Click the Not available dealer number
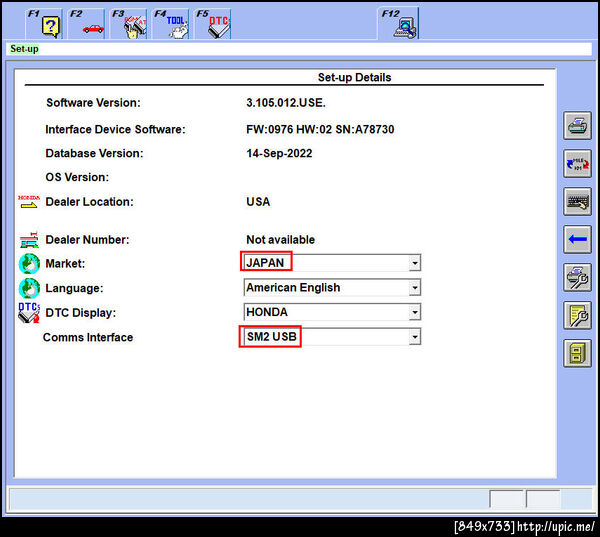600x537 pixels. pyautogui.click(x=280, y=240)
